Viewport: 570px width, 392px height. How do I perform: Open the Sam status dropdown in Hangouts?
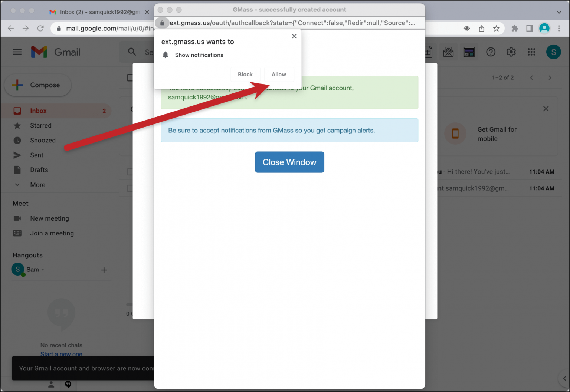click(42, 269)
